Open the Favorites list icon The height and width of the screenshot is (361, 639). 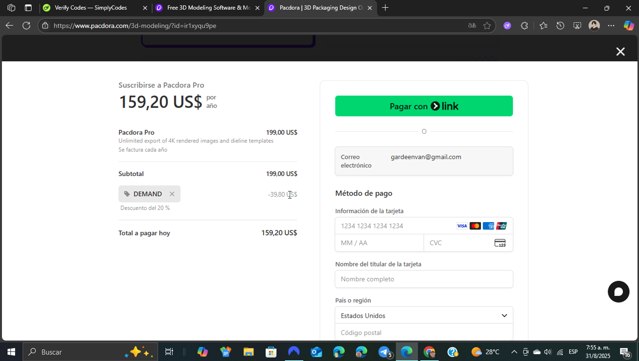point(543,26)
